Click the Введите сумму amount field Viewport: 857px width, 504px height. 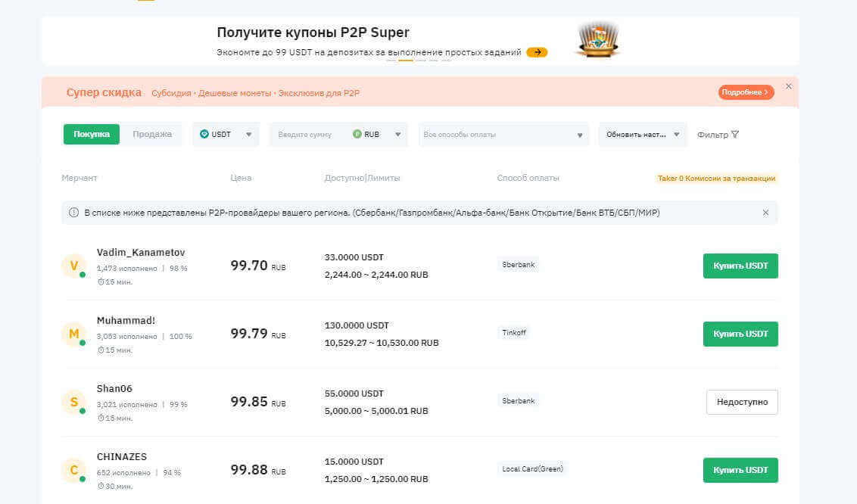click(x=307, y=134)
